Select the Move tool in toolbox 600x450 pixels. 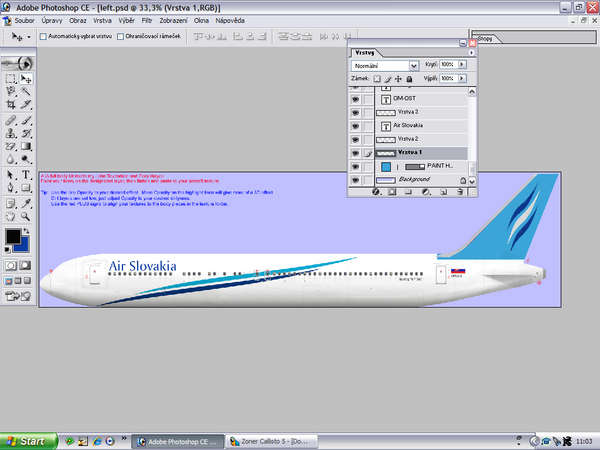(x=26, y=79)
